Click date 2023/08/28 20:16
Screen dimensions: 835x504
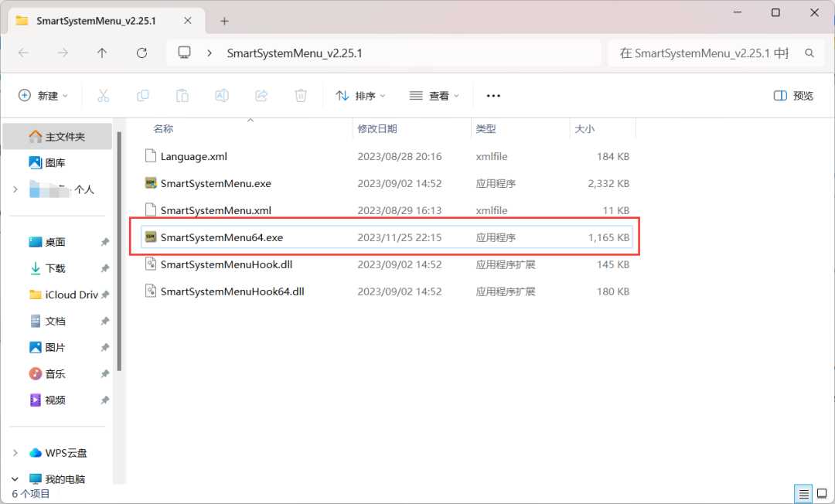(400, 156)
